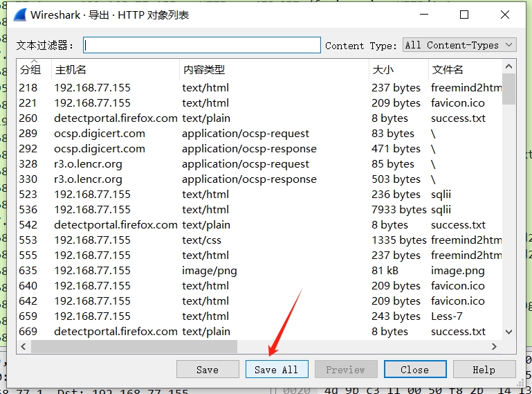Open the All Content-Types dropdown

tap(459, 45)
